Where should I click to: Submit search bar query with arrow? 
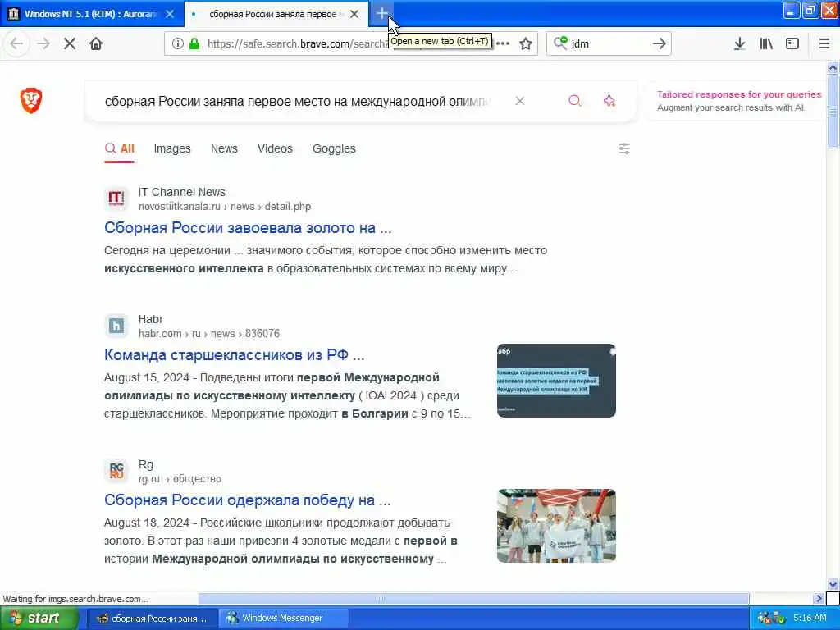click(659, 44)
